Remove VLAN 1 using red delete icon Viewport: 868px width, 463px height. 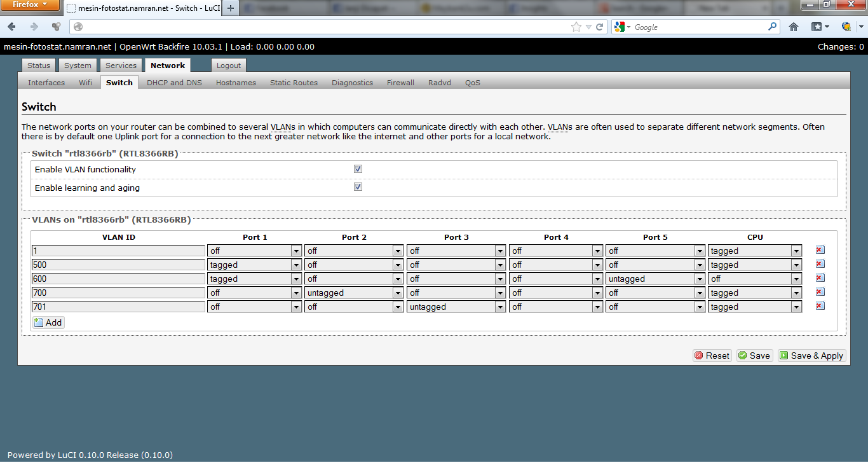[x=820, y=250]
